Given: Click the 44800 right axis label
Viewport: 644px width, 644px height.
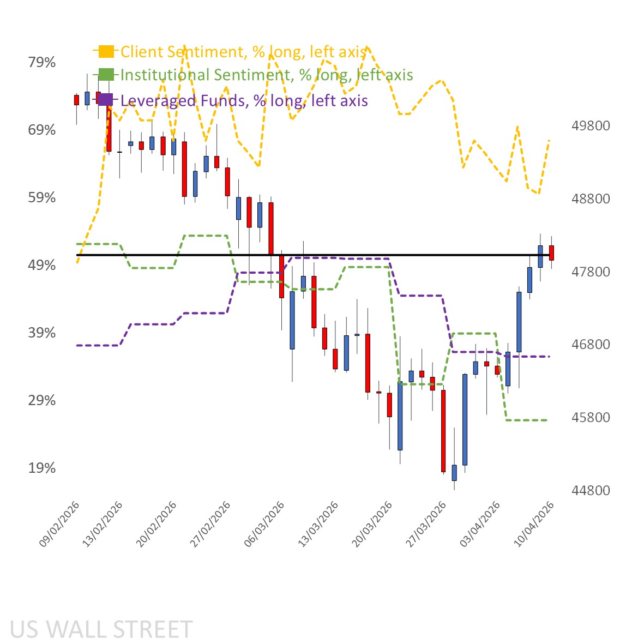Looking at the screenshot, I should point(591,491).
